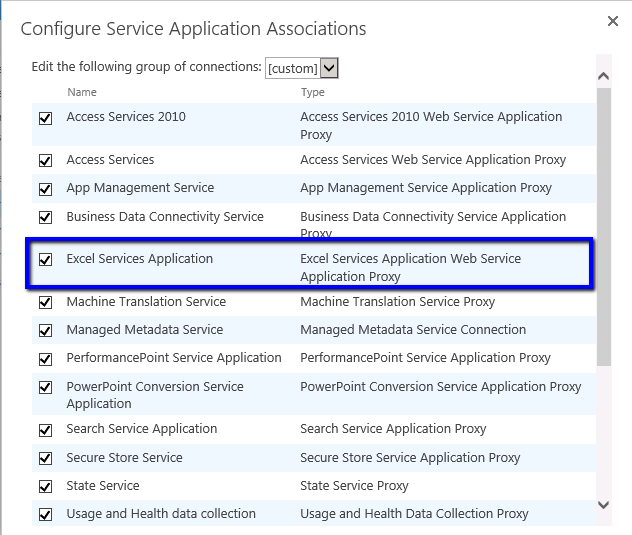
Task: Click 'PowerPoint Conversion Service Application Proxy' type text
Action: tap(441, 387)
